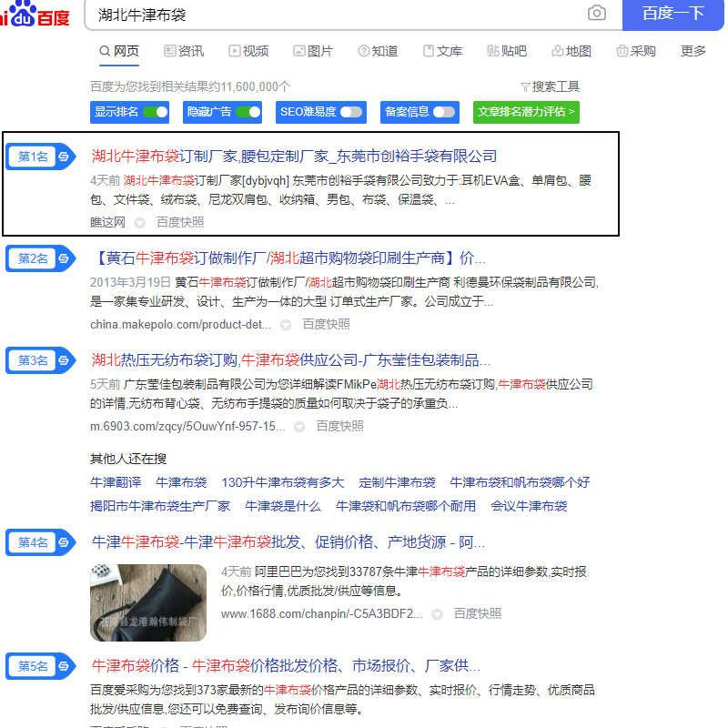Switch to the 地图 tab
728x728 pixels.
coord(571,51)
